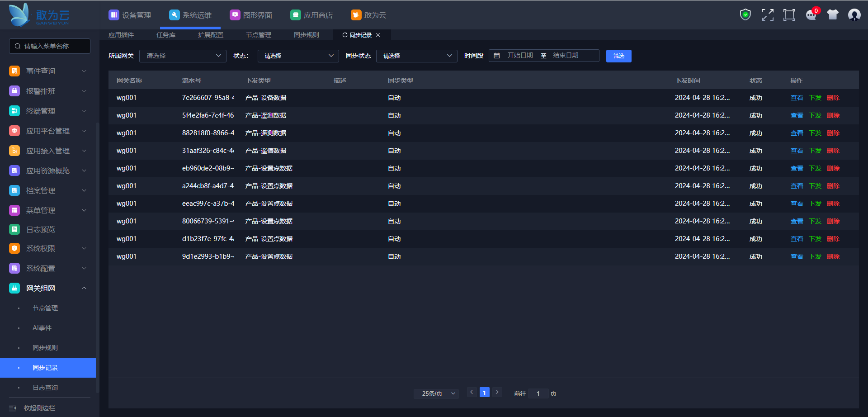
Task: Click the 筛选 filter button
Action: pos(619,56)
